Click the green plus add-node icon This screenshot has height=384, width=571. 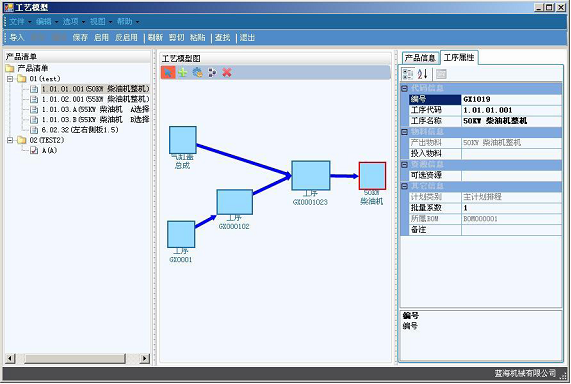point(183,73)
